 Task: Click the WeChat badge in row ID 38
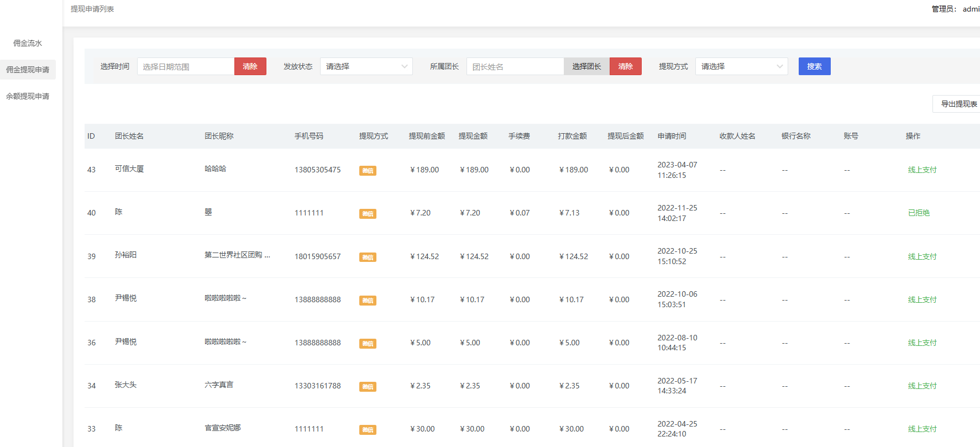tap(368, 301)
